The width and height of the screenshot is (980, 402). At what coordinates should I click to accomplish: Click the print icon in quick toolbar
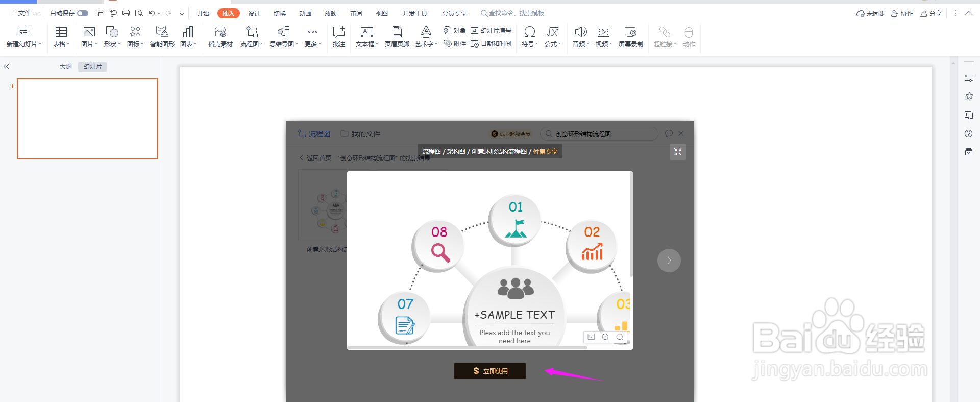pos(126,13)
